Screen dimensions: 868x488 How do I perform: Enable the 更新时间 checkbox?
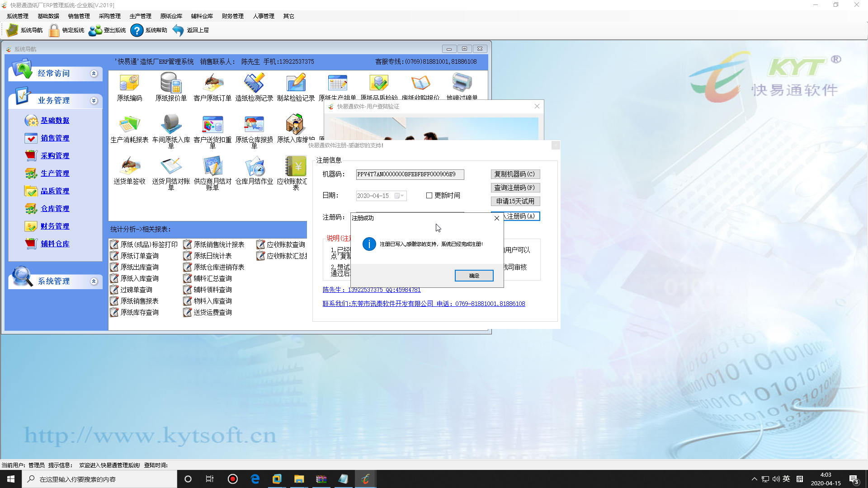[429, 196]
